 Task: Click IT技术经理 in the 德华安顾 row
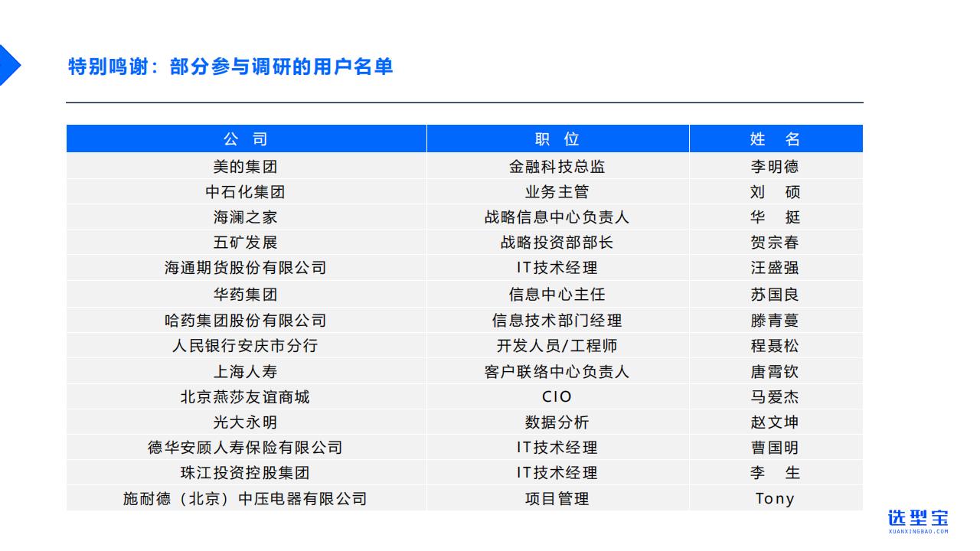coord(557,447)
